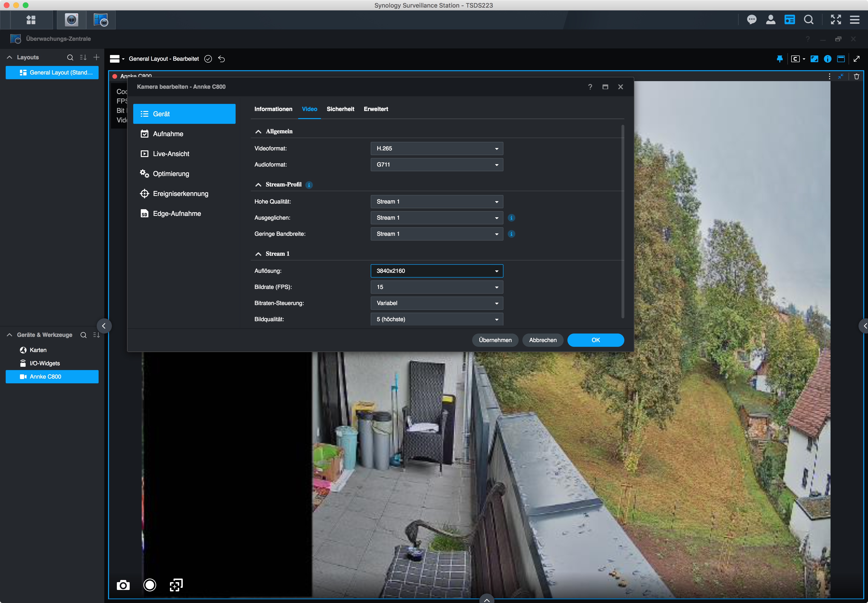Save layout with the checkmark icon
868x603 pixels.
208,59
